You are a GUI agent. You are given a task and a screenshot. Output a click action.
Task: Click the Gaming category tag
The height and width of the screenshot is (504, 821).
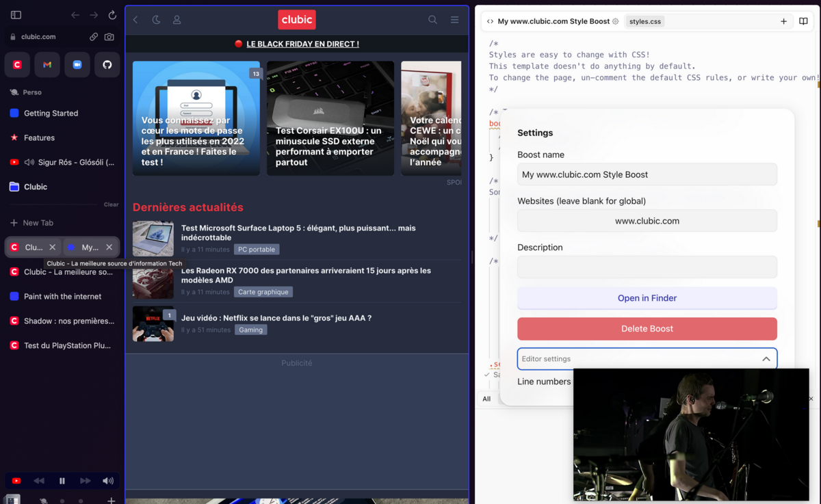[x=251, y=330]
